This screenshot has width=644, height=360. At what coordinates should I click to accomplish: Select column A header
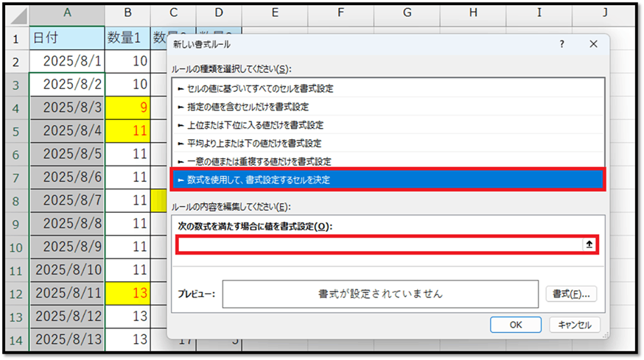(67, 13)
